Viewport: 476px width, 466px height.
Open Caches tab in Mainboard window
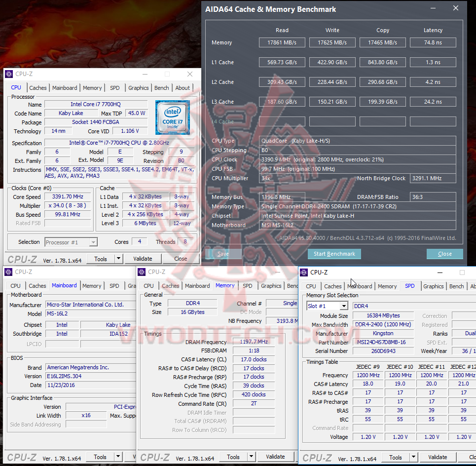37,286
